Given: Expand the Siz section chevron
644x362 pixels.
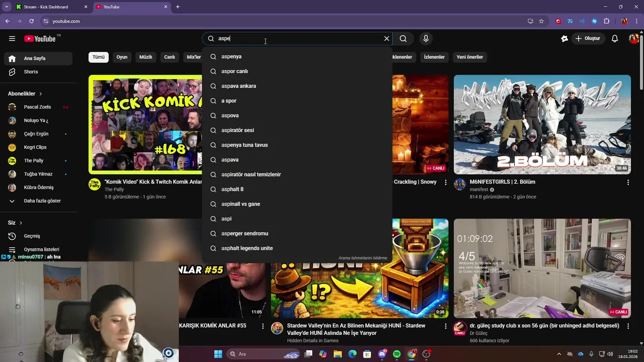Looking at the screenshot, I should [21, 223].
